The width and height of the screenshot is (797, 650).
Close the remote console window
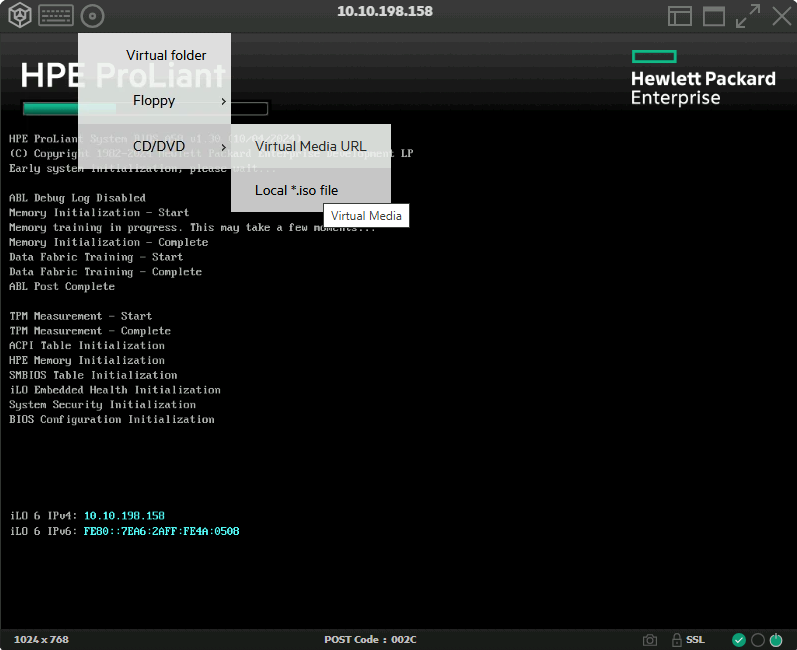click(x=781, y=16)
